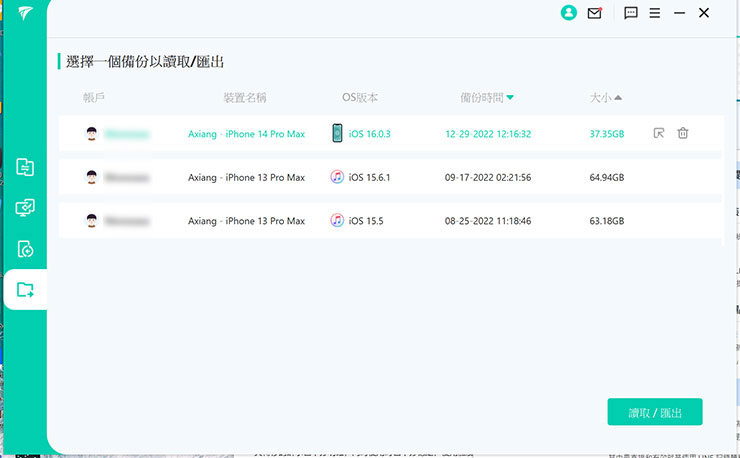Click the 帳戶 column header
The image size is (740, 458).
pyautogui.click(x=93, y=98)
